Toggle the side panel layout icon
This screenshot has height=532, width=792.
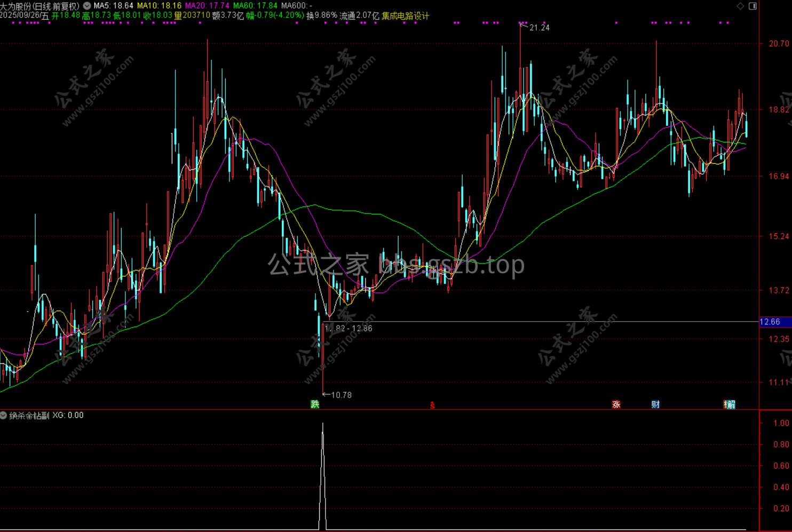click(753, 6)
